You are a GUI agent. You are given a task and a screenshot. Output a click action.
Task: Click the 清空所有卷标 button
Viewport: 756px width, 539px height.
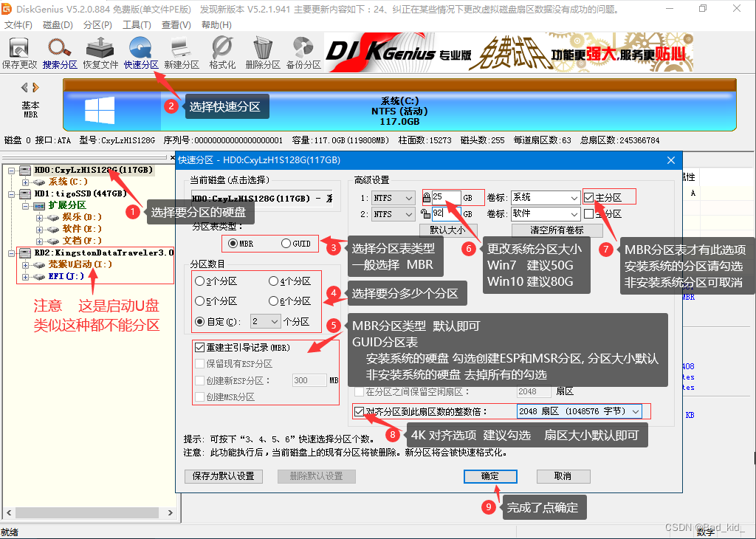(x=557, y=230)
